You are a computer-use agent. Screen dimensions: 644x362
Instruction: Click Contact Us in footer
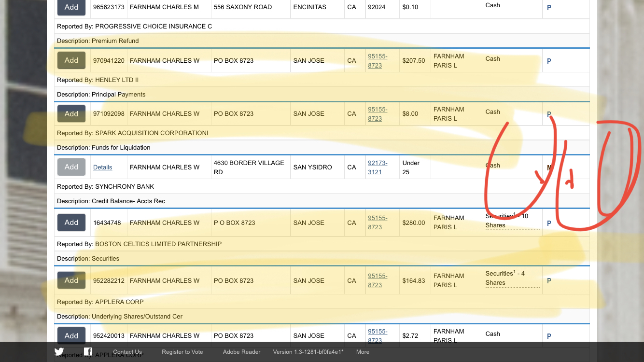[x=127, y=352]
